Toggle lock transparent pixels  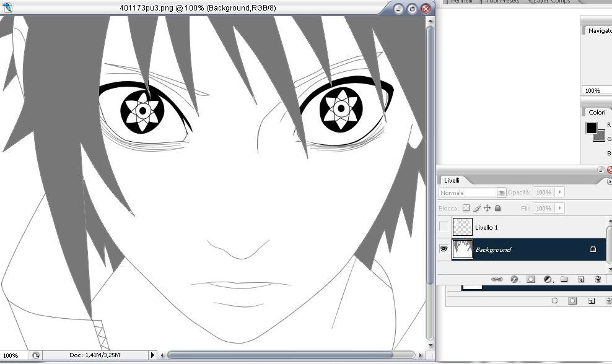click(466, 209)
